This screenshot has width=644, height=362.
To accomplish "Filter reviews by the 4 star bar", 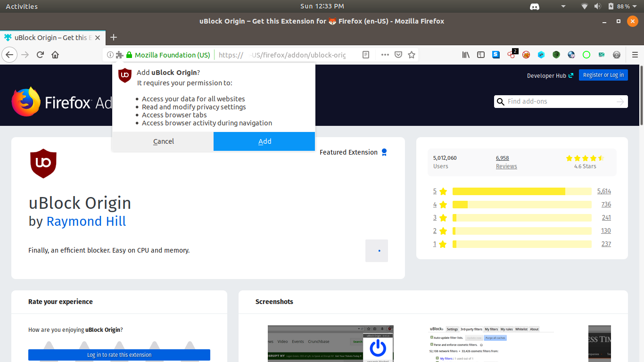I will 522,205.
